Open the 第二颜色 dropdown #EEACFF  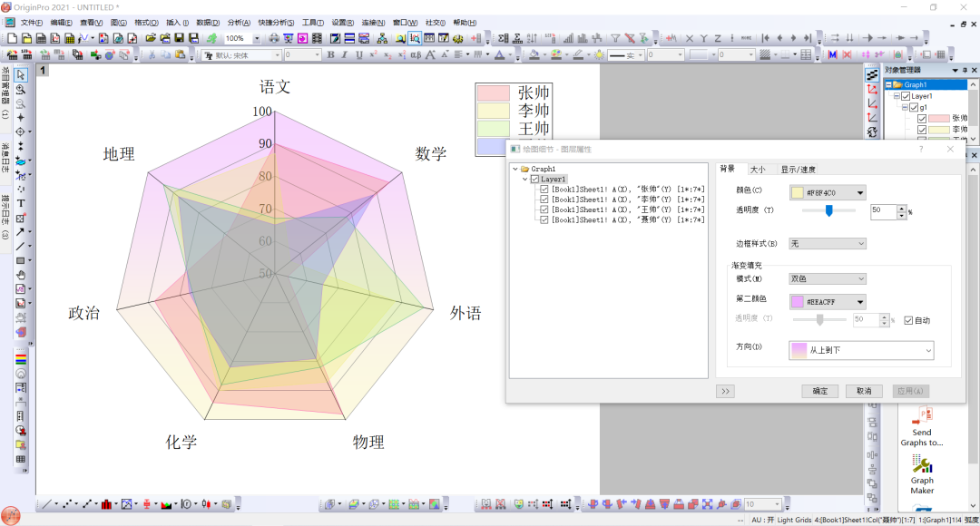point(828,302)
